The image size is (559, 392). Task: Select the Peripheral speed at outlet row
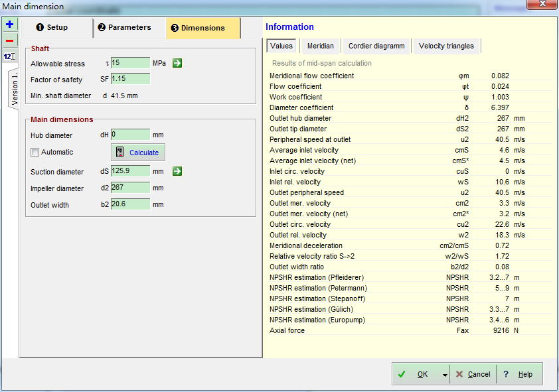click(410, 139)
